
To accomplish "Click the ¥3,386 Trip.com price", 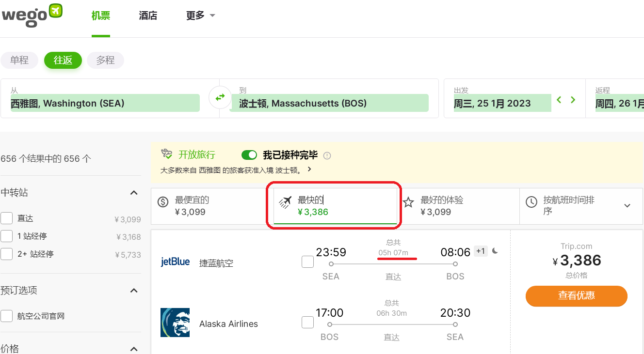I will 577,261.
